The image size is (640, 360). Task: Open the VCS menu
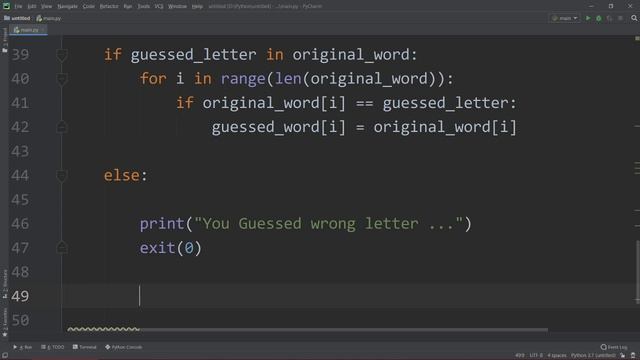click(x=159, y=6)
